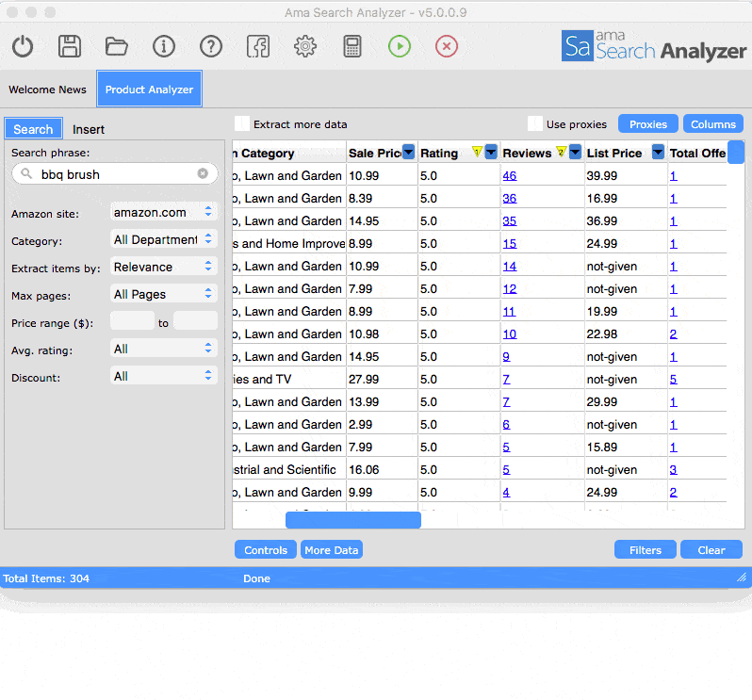The height and width of the screenshot is (700, 752).
Task: Click the Controls button
Action: point(266,550)
